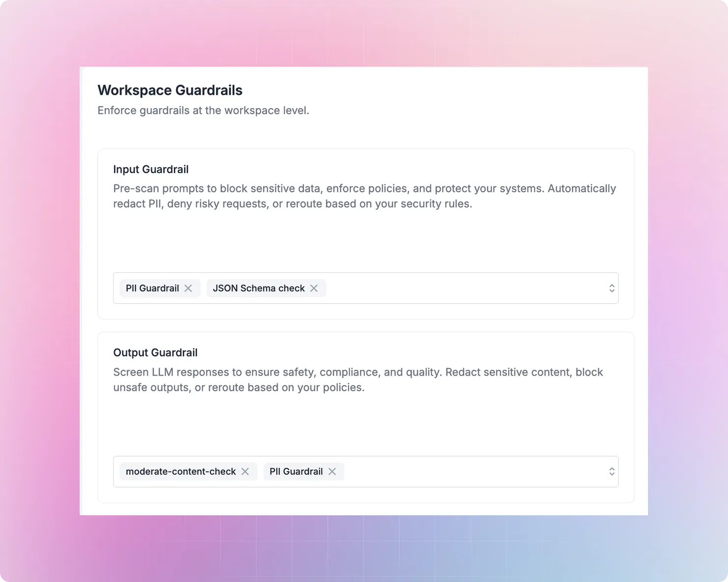Remove PII Guardrail from Input Guardrail
The height and width of the screenshot is (582, 728).
[x=188, y=289]
